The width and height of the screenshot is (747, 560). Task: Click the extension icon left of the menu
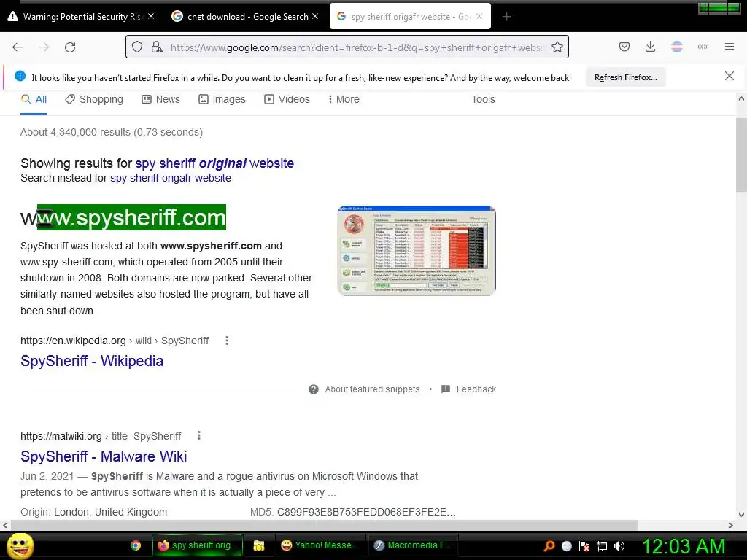(x=703, y=47)
